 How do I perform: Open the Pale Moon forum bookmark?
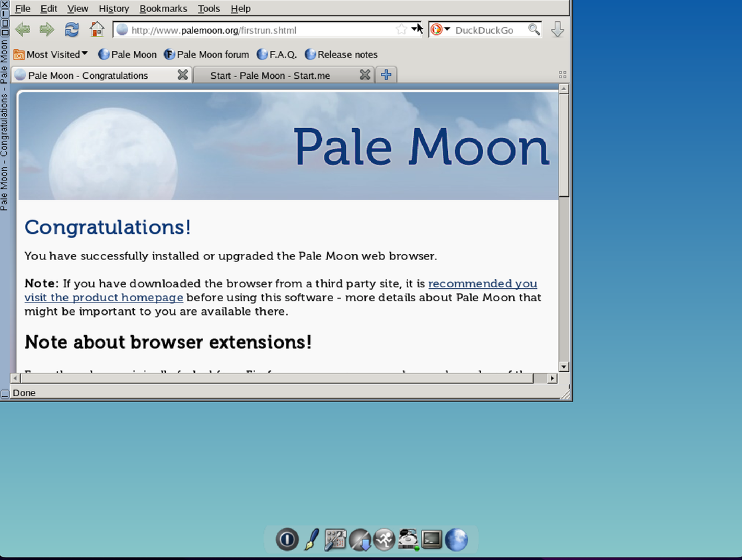point(206,54)
